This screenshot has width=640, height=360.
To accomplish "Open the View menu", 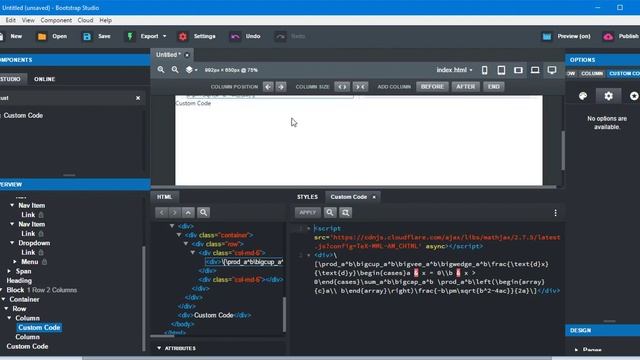I will pyautogui.click(x=28, y=20).
